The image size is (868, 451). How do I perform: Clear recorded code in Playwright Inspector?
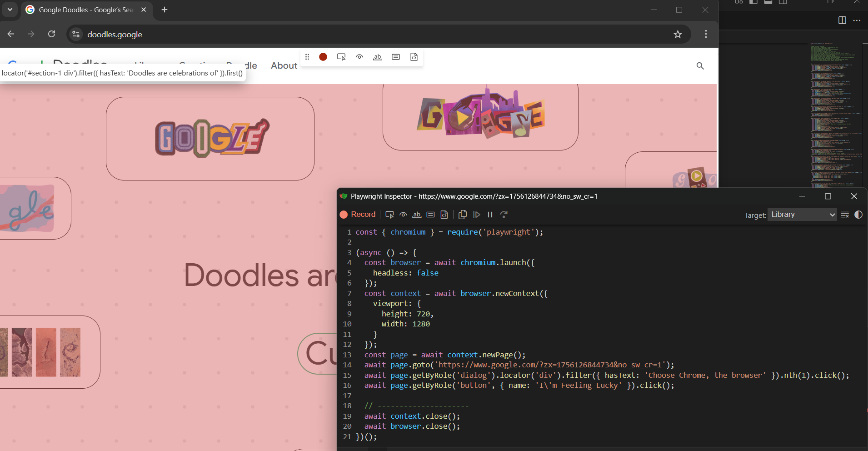(845, 215)
